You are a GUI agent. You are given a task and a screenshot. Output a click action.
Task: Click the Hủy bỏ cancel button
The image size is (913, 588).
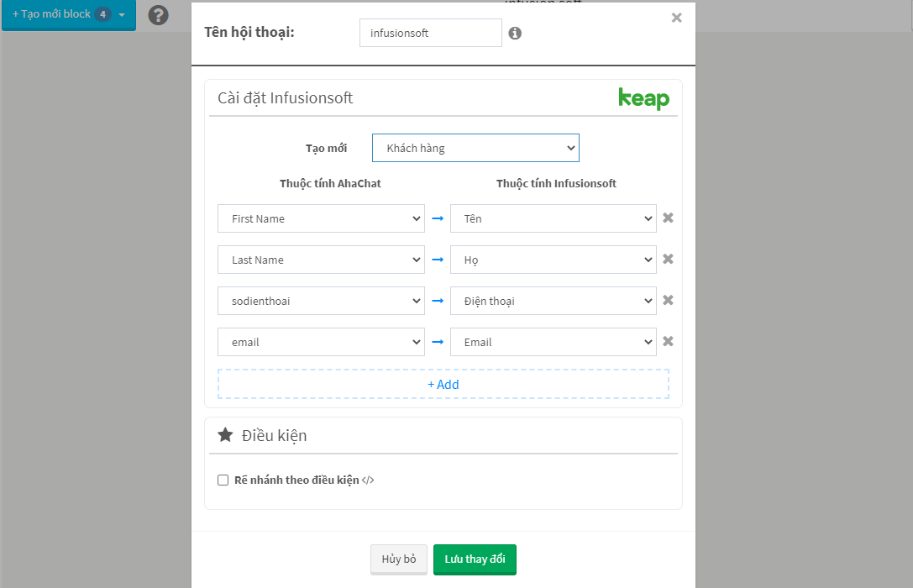click(x=399, y=559)
